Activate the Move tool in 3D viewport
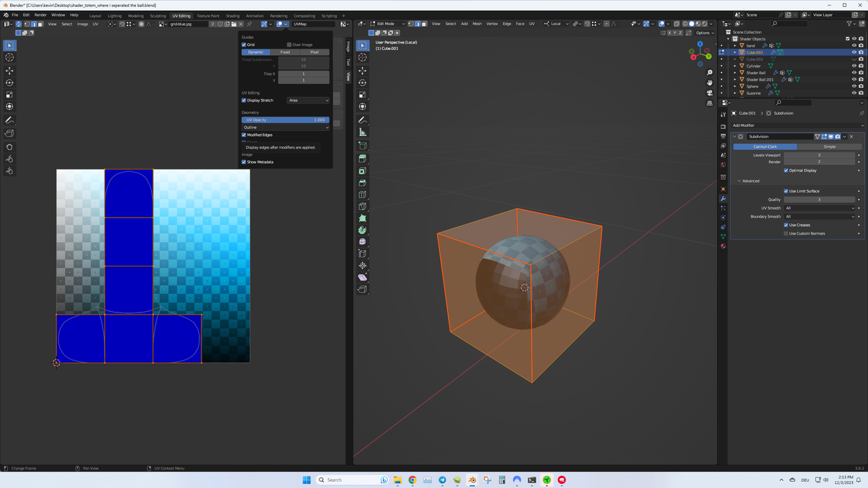Image resolution: width=868 pixels, height=488 pixels. pyautogui.click(x=363, y=70)
